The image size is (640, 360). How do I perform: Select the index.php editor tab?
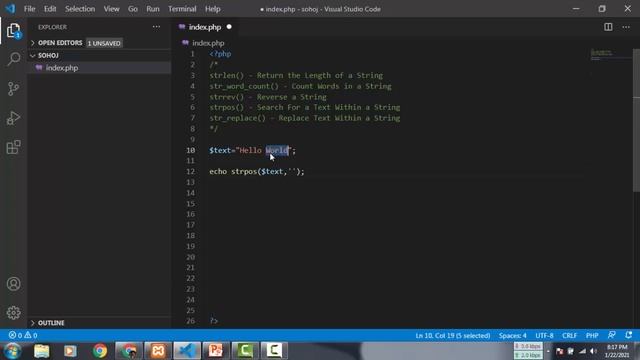(x=205, y=27)
